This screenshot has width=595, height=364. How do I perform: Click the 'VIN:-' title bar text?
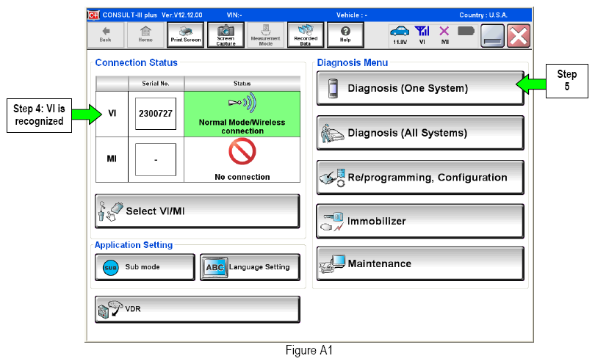234,15
